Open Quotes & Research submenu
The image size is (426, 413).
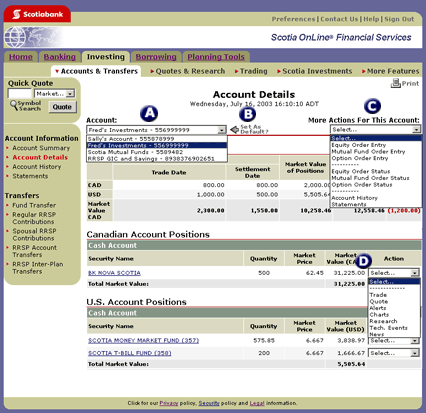tap(188, 71)
